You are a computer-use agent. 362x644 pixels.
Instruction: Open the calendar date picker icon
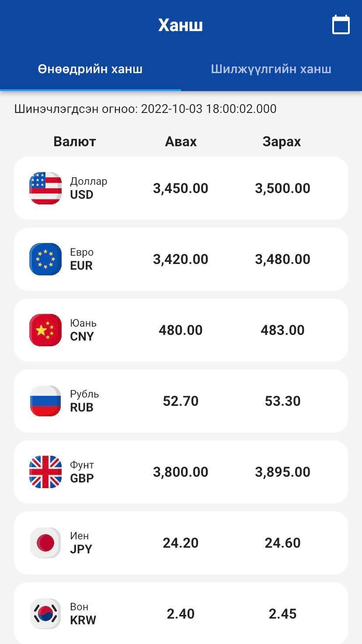coord(341,25)
